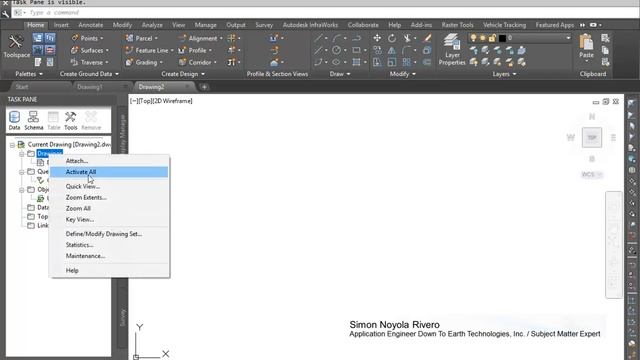Open the Analyze ribbon tab

152,25
